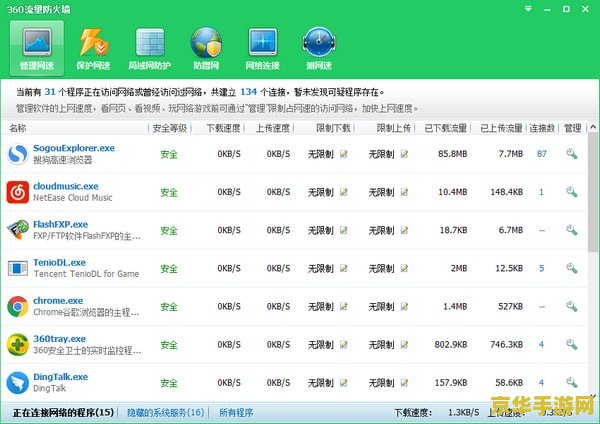Open the 局域网防护 firewall wall icon
The width and height of the screenshot is (600, 424).
click(150, 48)
